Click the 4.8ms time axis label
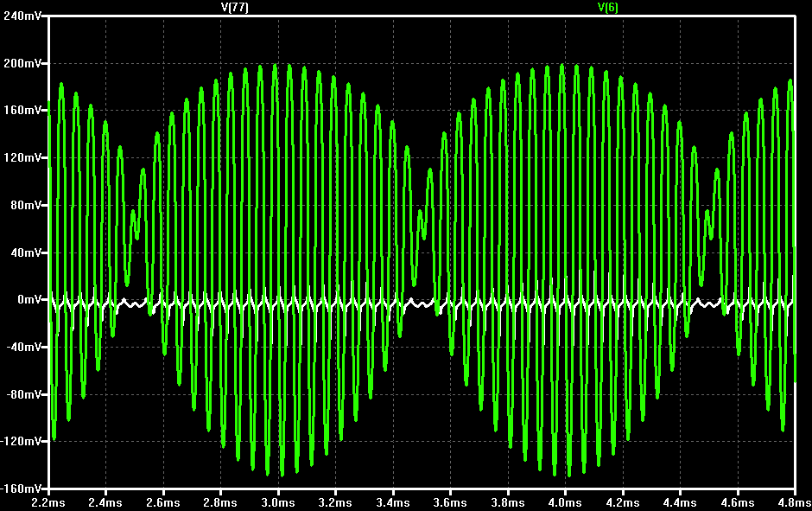This screenshot has width=812, height=511. [x=795, y=502]
